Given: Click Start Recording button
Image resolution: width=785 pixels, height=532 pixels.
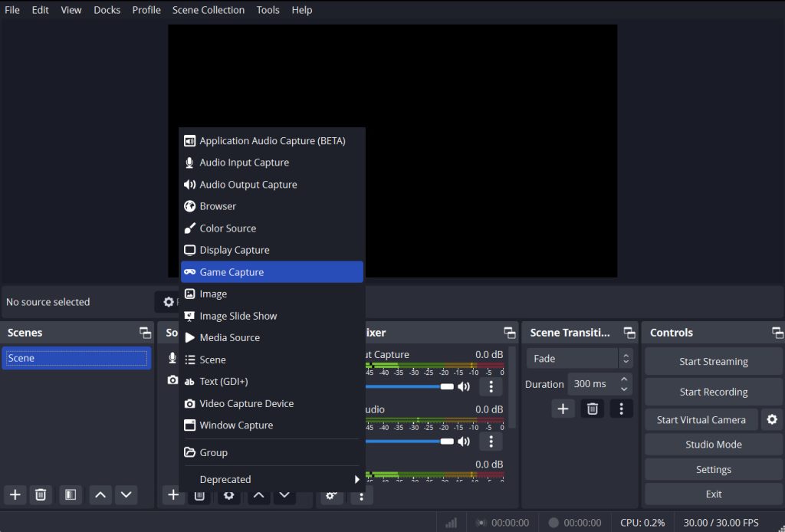Looking at the screenshot, I should tap(714, 392).
